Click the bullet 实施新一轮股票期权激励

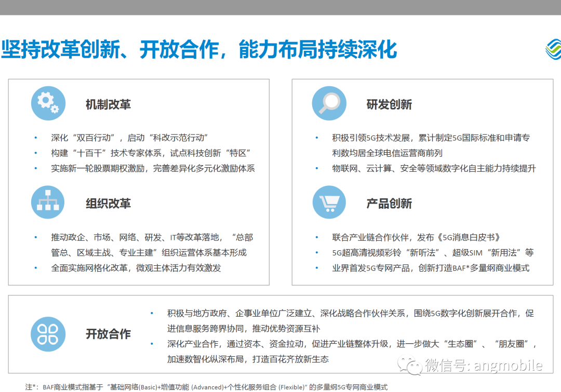click(x=153, y=168)
